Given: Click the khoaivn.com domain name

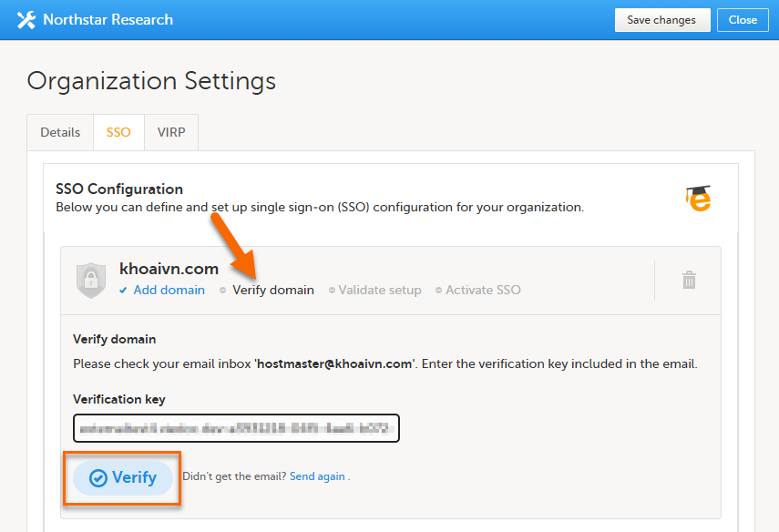Looking at the screenshot, I should pos(169,269).
